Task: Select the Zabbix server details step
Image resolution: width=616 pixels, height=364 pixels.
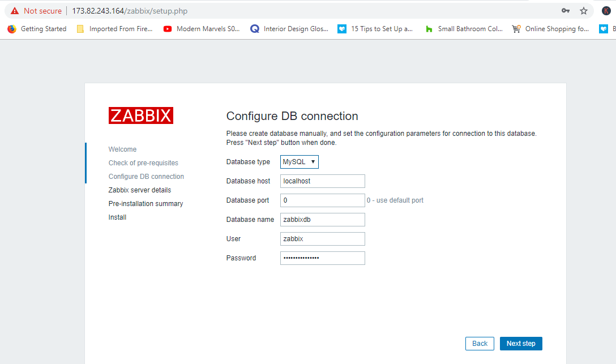Action: point(140,190)
